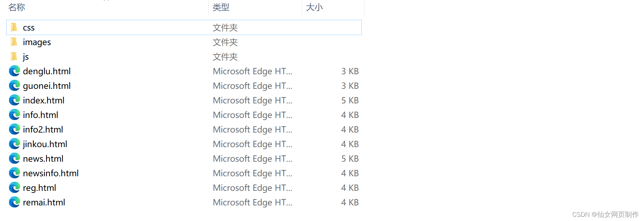This screenshot has width=644, height=221.
Task: Click the 文件夹 type label of images
Action: coord(225,42)
